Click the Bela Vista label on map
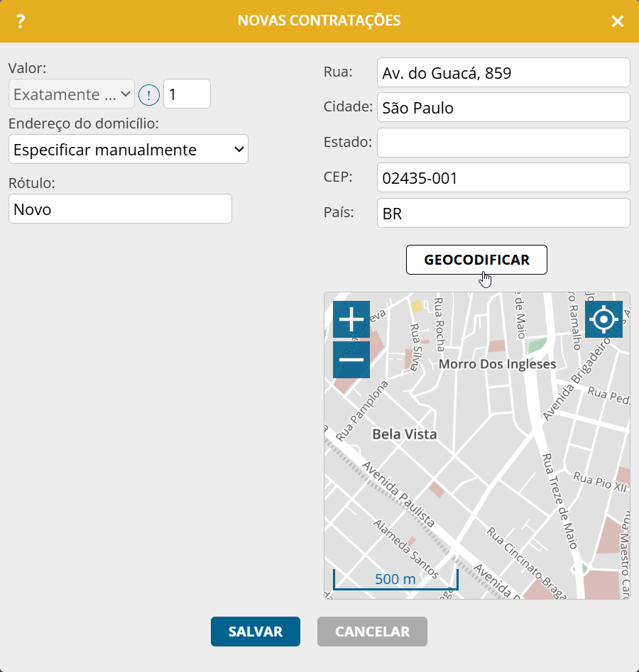 (405, 434)
